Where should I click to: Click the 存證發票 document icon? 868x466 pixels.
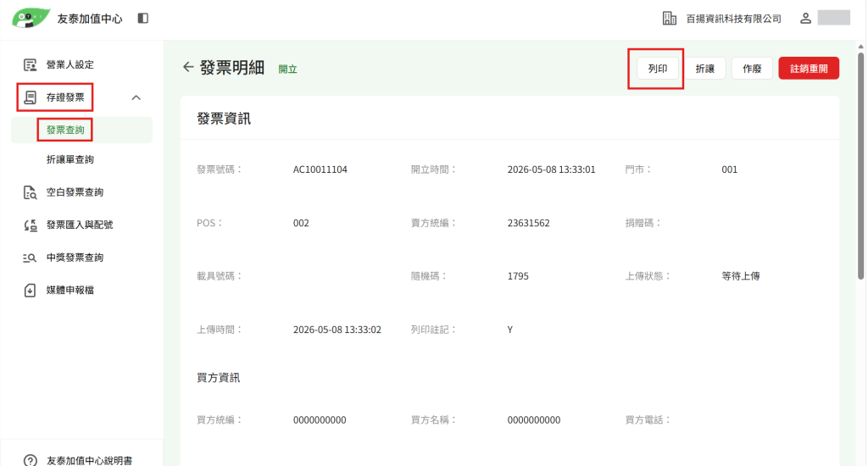30,97
